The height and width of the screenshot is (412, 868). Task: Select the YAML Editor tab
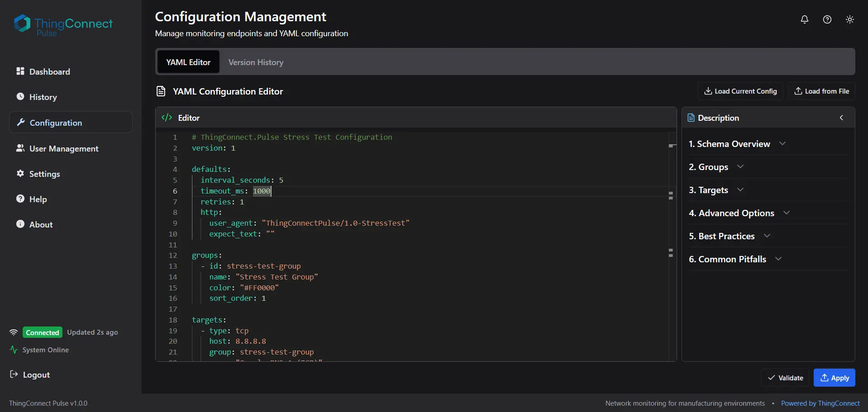click(x=188, y=62)
